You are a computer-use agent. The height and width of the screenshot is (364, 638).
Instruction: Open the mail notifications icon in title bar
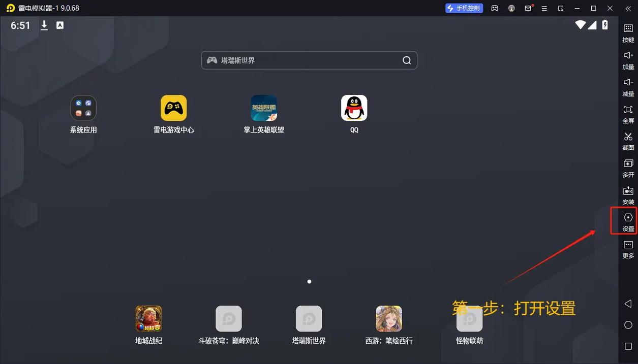[528, 8]
